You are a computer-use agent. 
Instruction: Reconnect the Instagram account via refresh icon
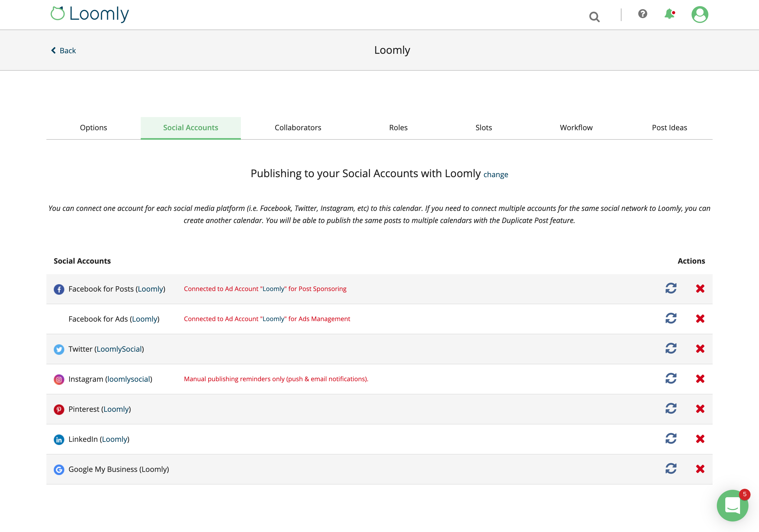(671, 379)
